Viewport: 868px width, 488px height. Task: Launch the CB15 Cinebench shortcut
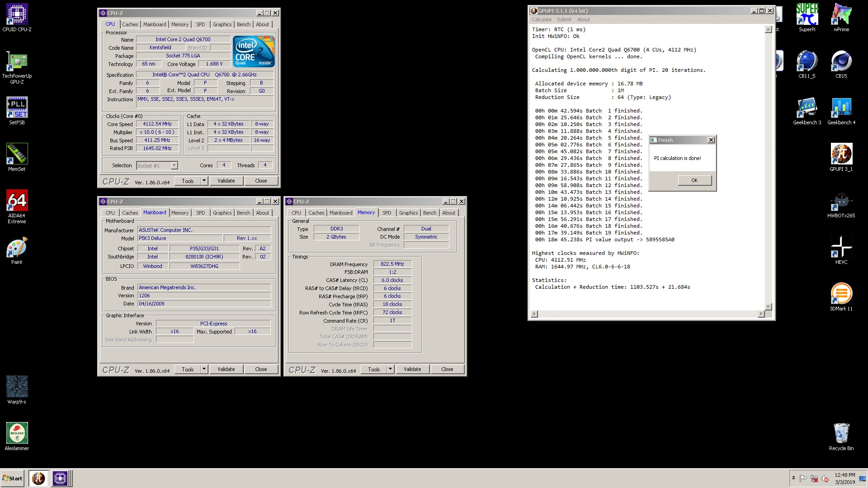point(841,65)
